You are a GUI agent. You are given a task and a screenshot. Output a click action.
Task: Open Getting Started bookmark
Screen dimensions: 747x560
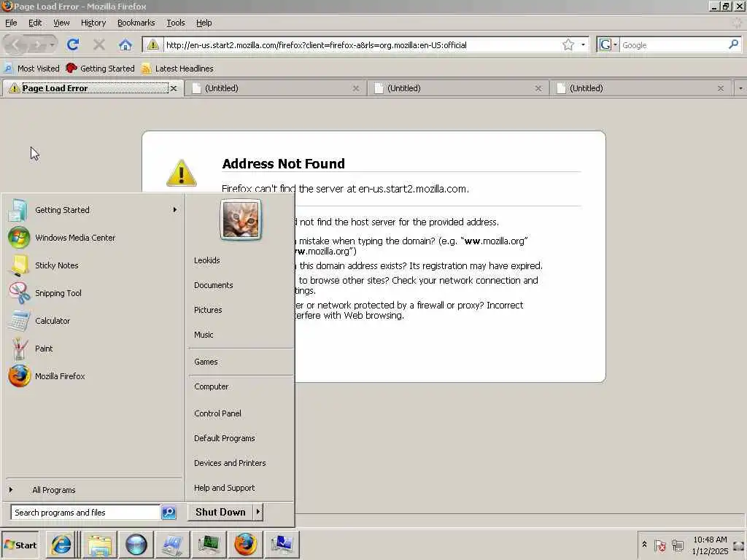click(x=101, y=69)
